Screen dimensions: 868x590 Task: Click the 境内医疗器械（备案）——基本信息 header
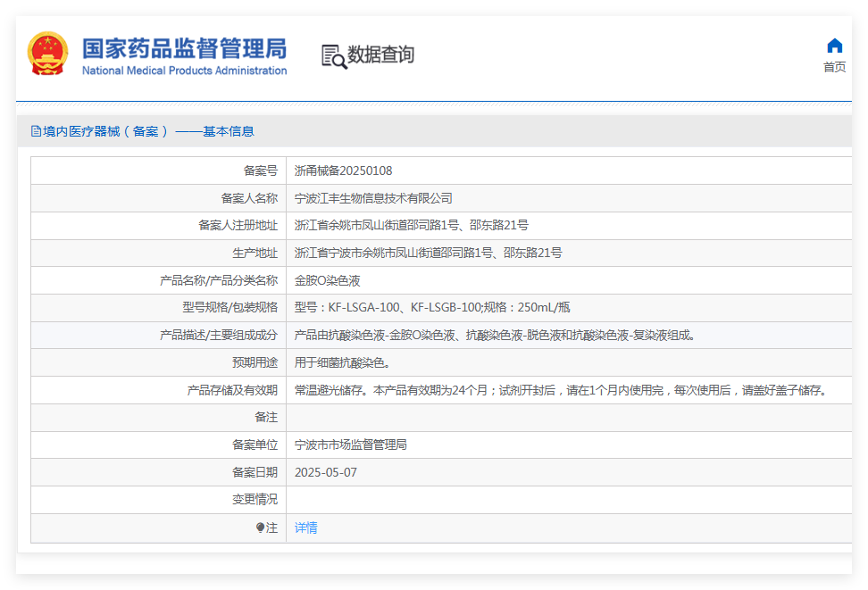click(148, 131)
